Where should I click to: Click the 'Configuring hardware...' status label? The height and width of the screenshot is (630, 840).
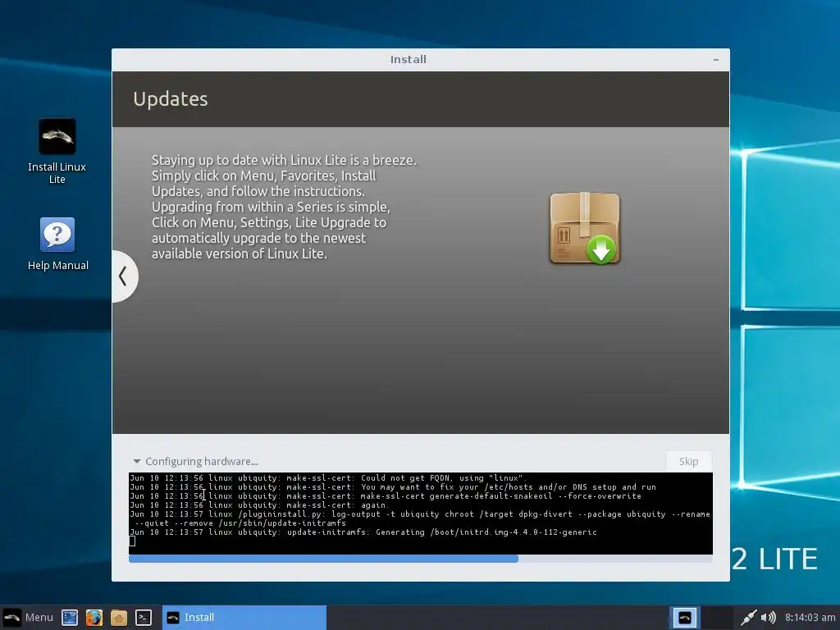(202, 461)
